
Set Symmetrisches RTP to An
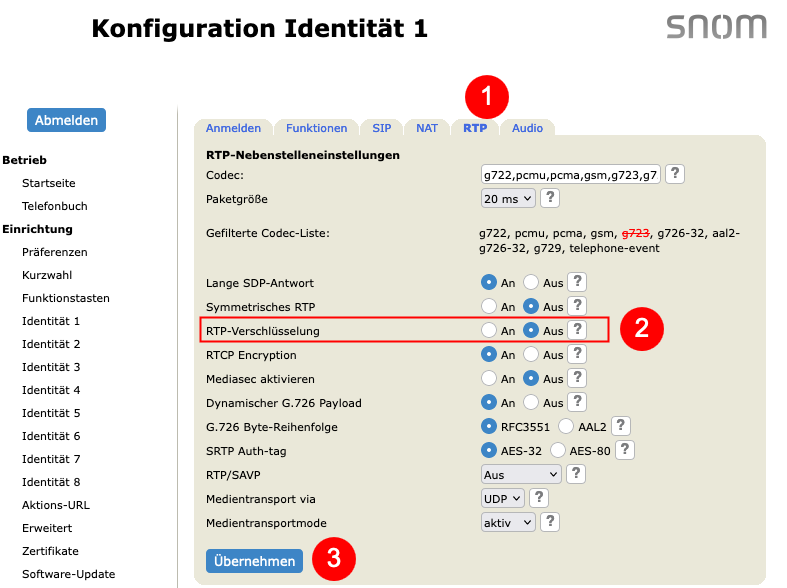click(489, 306)
